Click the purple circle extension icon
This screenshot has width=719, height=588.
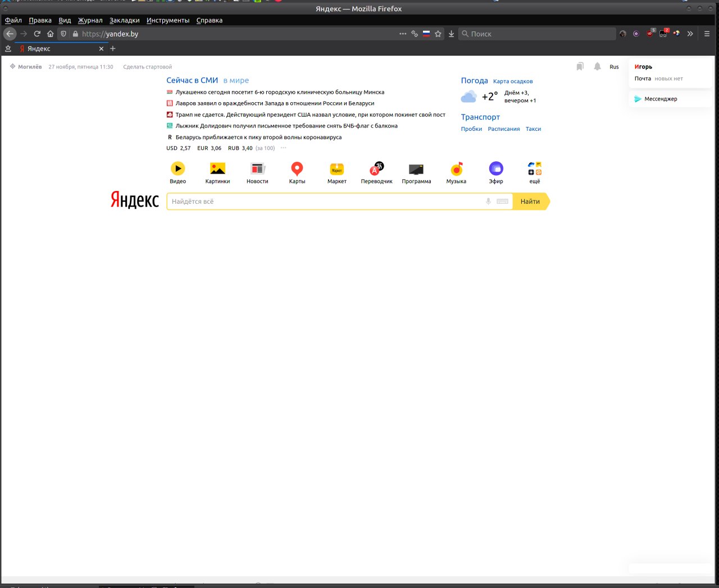(636, 34)
